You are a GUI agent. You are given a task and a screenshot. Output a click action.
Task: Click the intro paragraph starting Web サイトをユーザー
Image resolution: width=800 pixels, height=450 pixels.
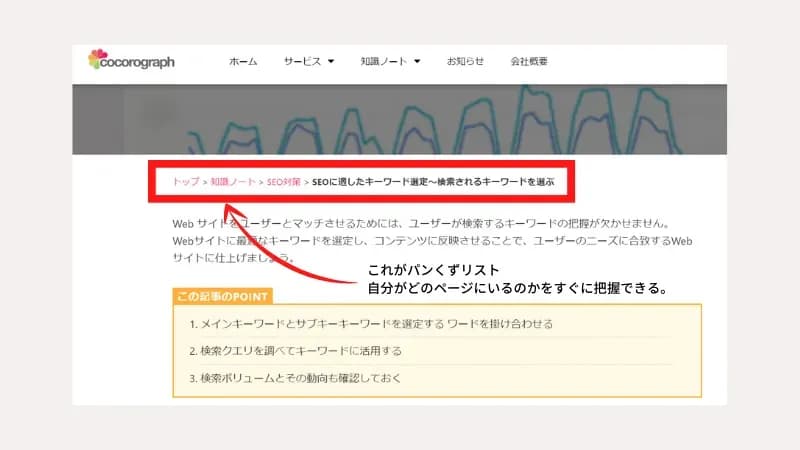pos(432,240)
